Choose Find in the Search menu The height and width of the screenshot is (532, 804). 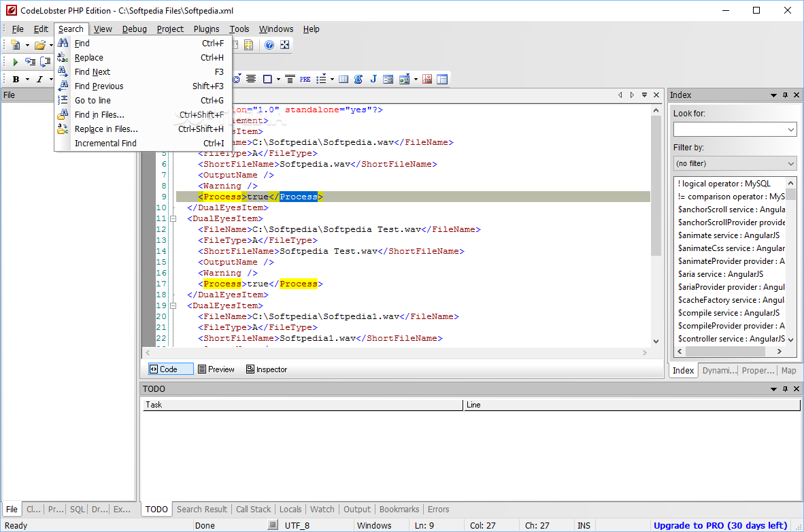point(143,43)
